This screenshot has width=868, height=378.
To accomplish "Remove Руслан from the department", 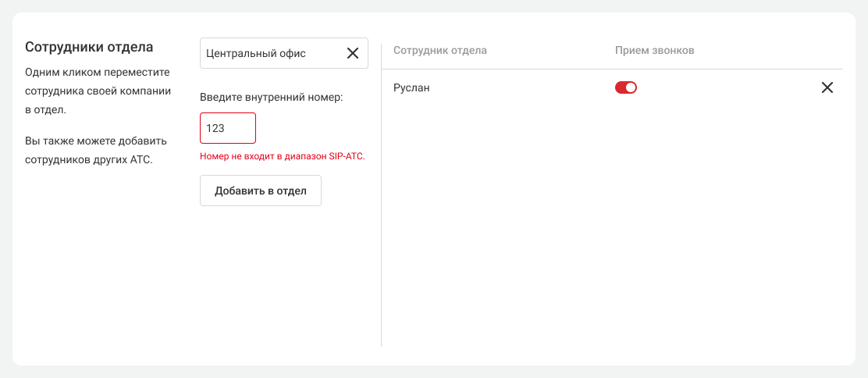I will pos(827,88).
